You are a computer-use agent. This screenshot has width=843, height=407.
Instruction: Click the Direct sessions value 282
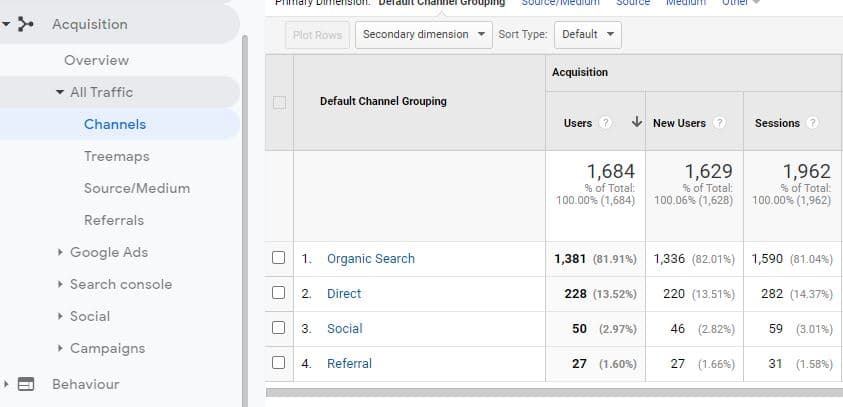click(x=772, y=294)
